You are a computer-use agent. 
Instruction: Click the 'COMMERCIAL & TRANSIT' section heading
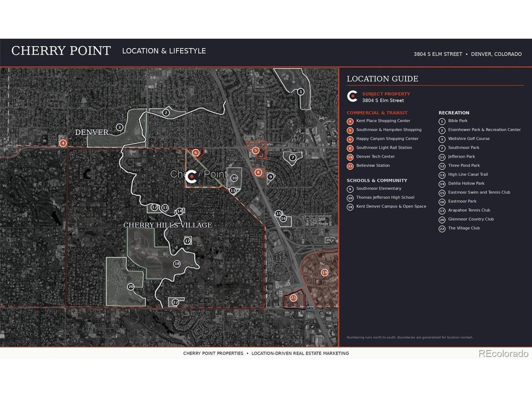[x=377, y=113]
